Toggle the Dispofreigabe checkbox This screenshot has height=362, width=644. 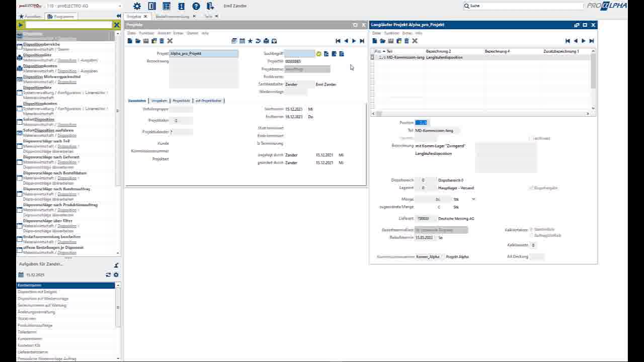[531, 188]
